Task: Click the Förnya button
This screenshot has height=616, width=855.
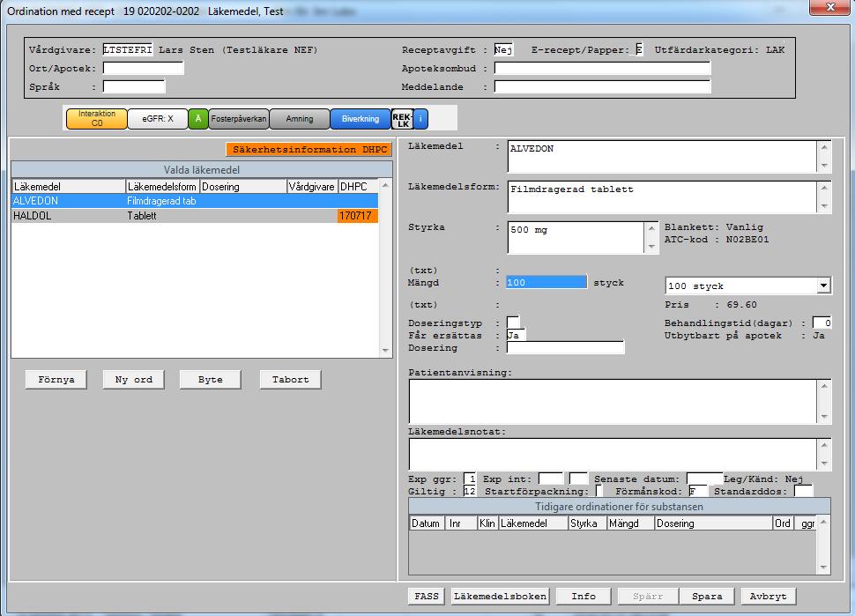Action: 56,380
